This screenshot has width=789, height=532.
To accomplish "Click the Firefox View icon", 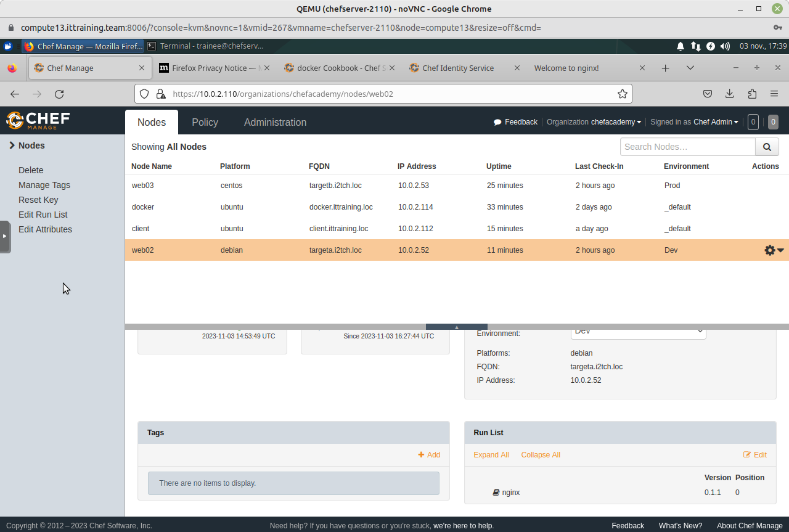I will [12, 68].
